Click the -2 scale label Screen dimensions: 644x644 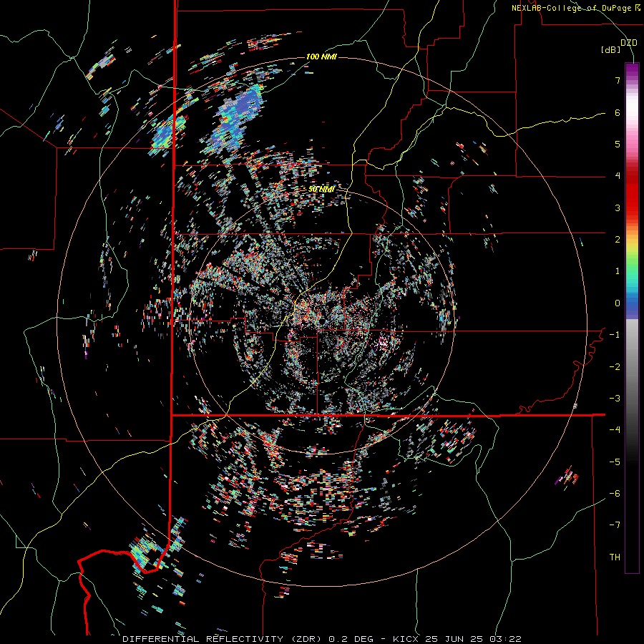click(615, 367)
